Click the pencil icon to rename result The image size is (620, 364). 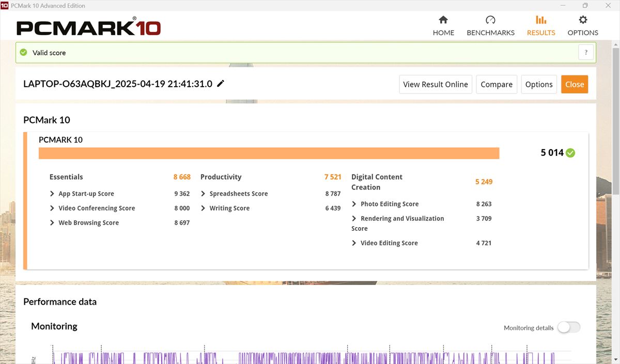221,84
